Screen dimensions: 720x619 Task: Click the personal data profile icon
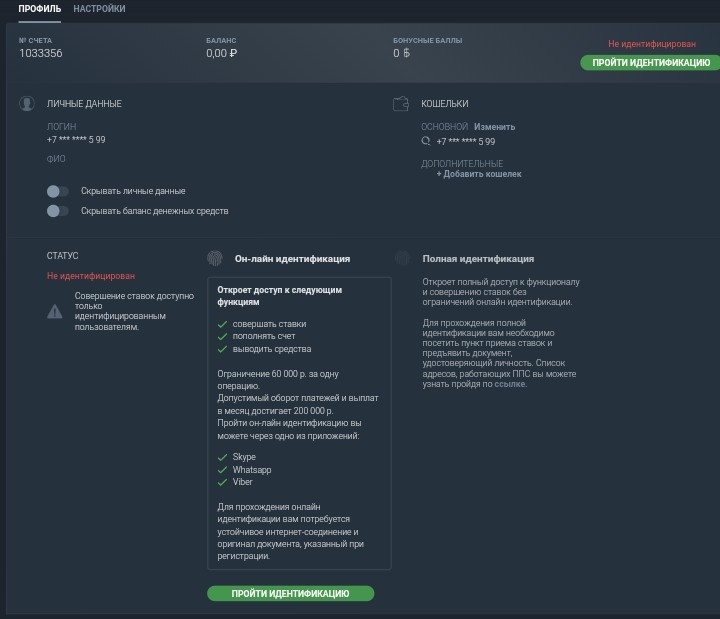(27, 104)
